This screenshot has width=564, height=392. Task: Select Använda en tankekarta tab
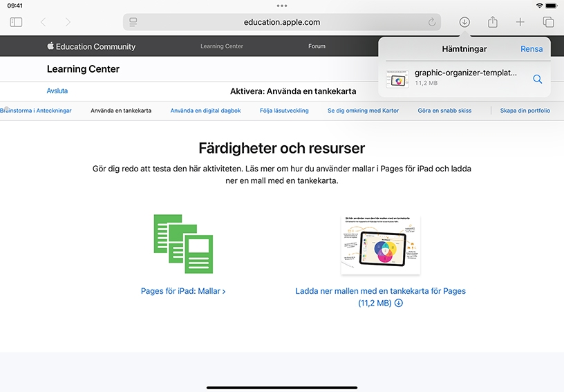click(121, 111)
